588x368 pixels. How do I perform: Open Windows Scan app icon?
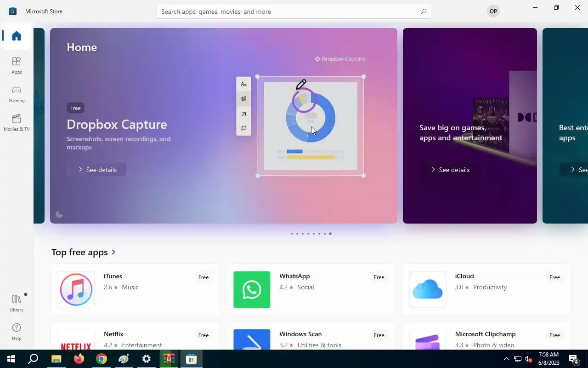pyautogui.click(x=252, y=339)
